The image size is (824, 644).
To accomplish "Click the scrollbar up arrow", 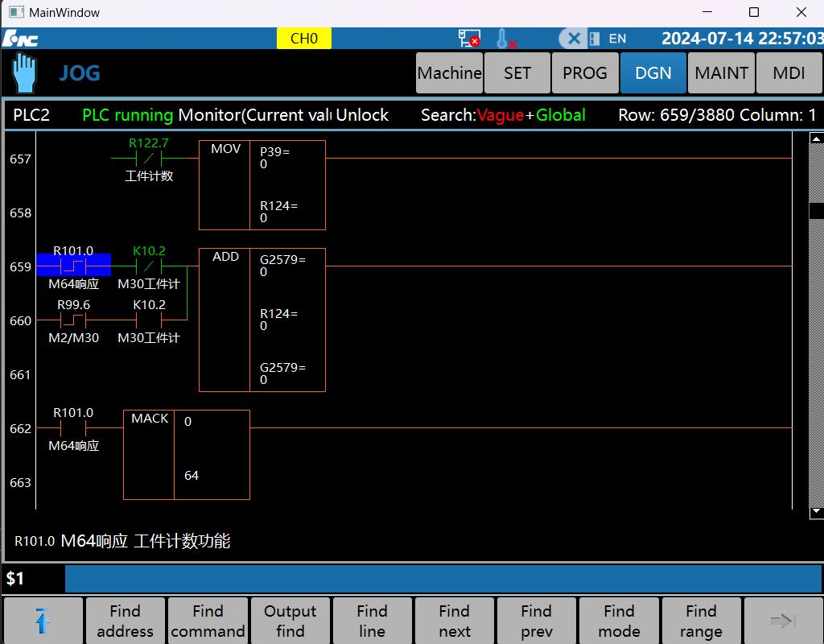I will 816,138.
